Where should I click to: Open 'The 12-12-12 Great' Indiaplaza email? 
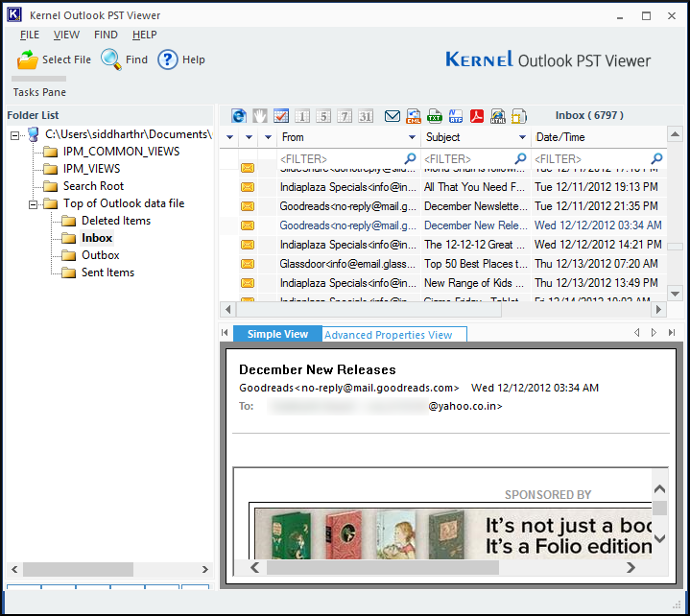coord(443,245)
